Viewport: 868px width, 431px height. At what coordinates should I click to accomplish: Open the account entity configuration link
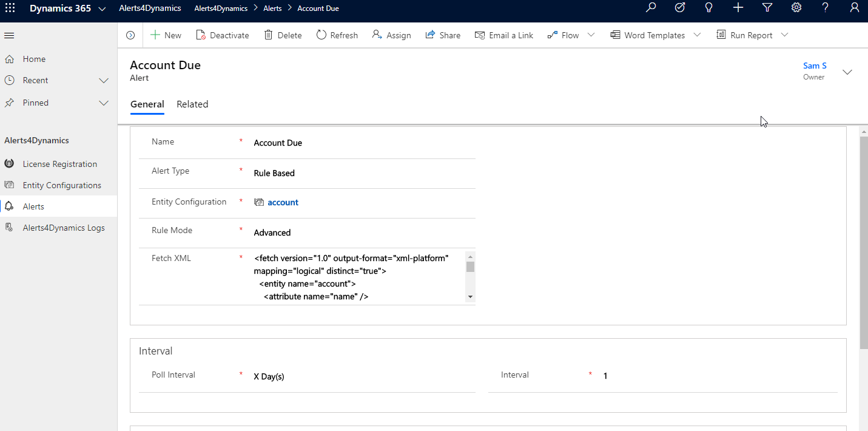pos(283,203)
